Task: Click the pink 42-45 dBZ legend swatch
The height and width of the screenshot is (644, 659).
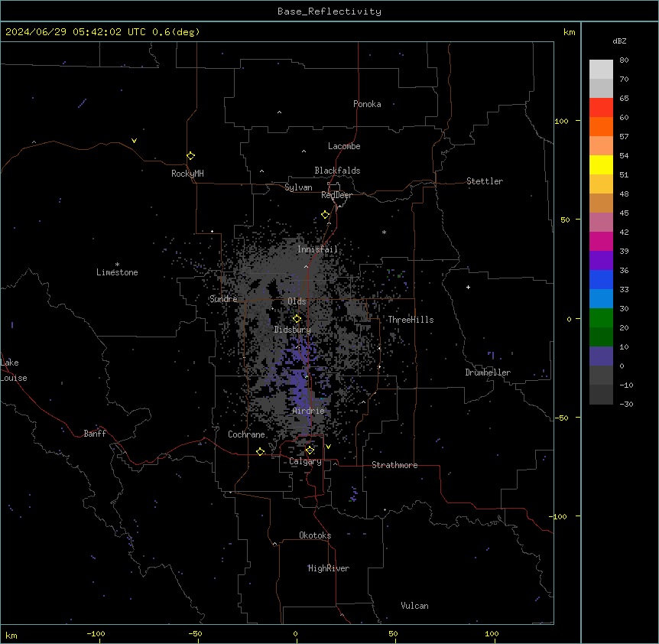Action: [601, 223]
